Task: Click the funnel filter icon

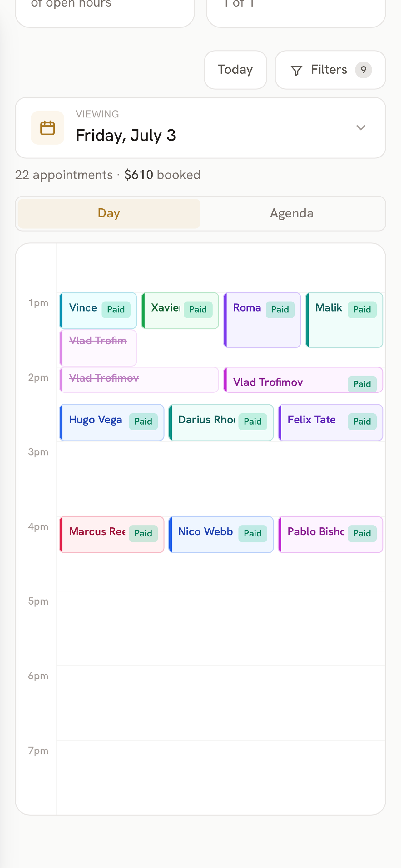Action: [296, 70]
